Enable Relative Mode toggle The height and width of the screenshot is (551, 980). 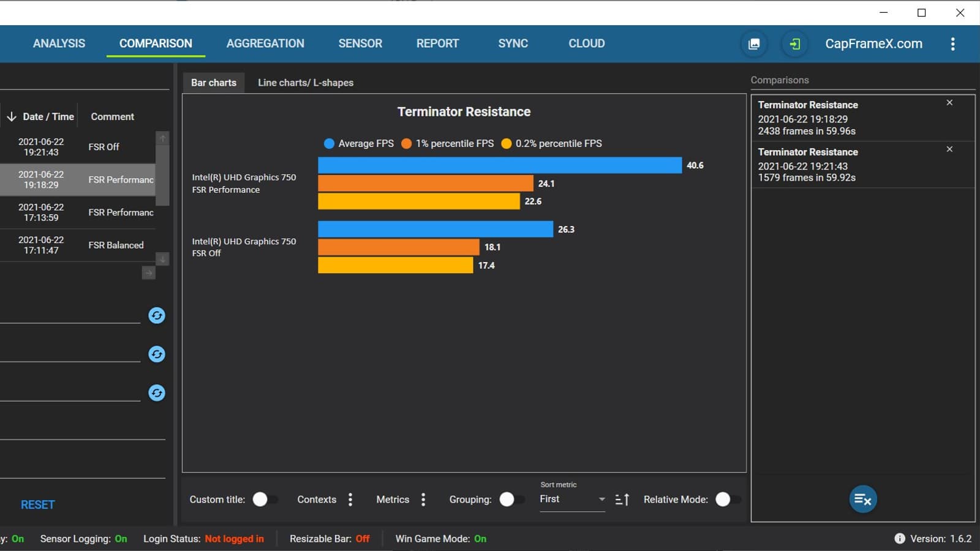(727, 500)
